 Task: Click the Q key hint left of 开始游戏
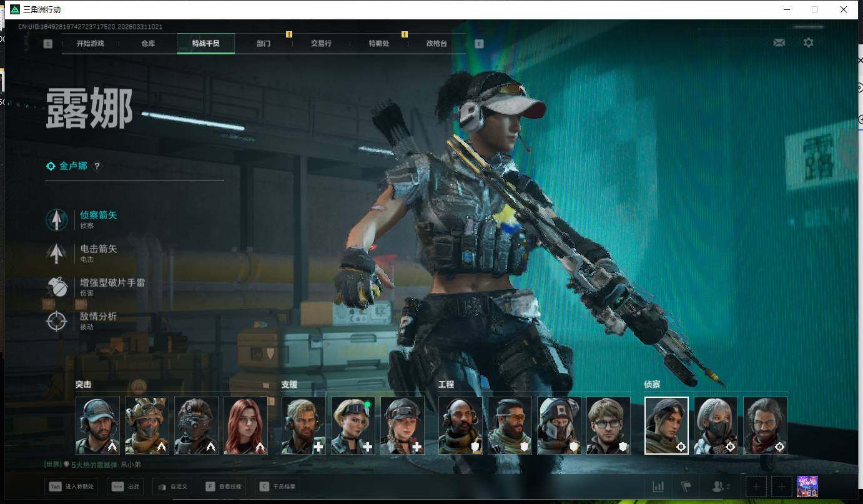[48, 44]
